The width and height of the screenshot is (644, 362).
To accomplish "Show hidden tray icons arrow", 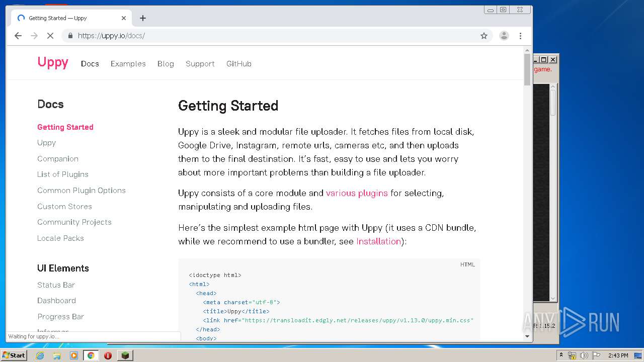I will [561, 355].
